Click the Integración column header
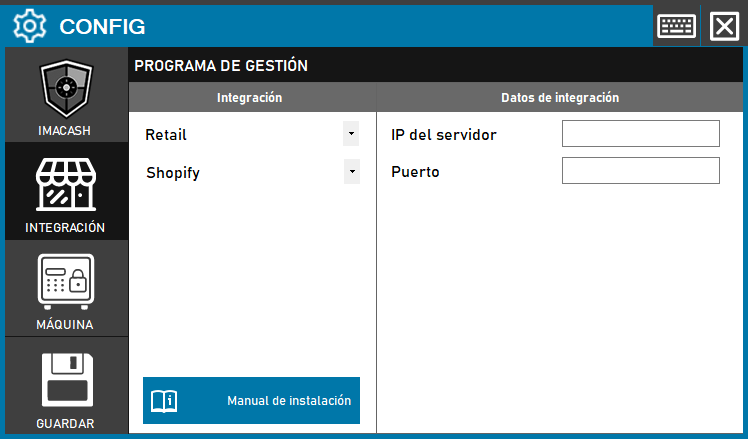 point(250,98)
